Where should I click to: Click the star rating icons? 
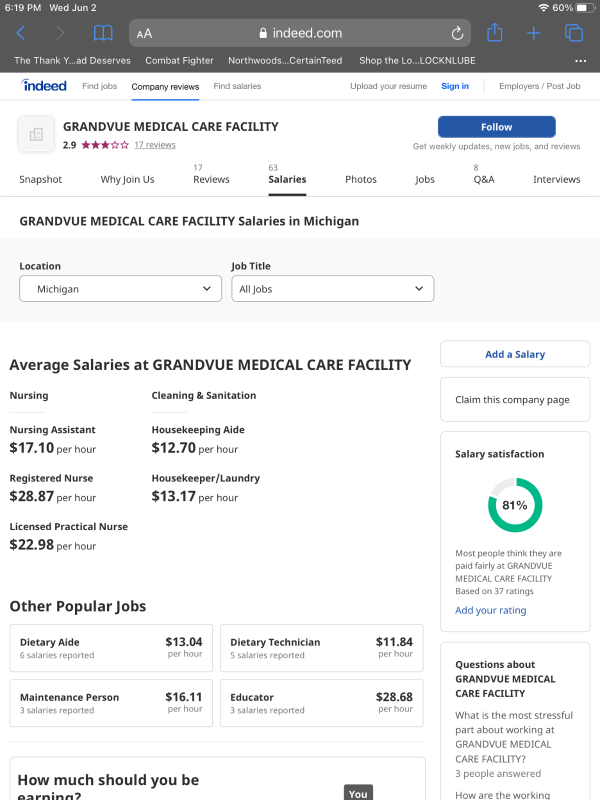coord(105,145)
